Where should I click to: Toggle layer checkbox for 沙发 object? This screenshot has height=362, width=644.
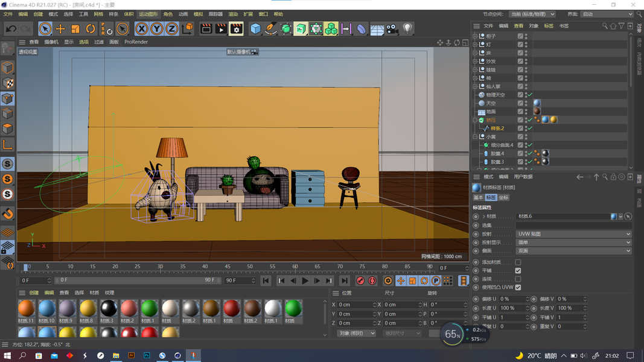pyautogui.click(x=520, y=61)
